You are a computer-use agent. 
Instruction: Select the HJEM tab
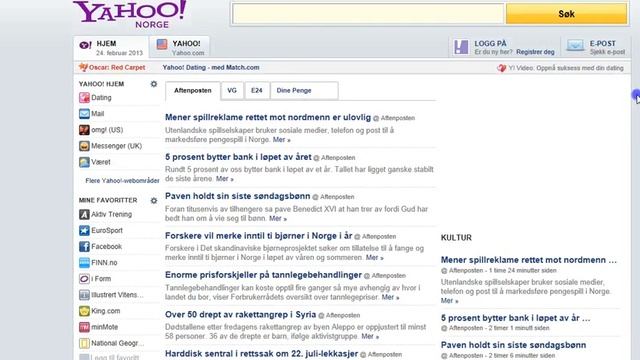coord(111,47)
